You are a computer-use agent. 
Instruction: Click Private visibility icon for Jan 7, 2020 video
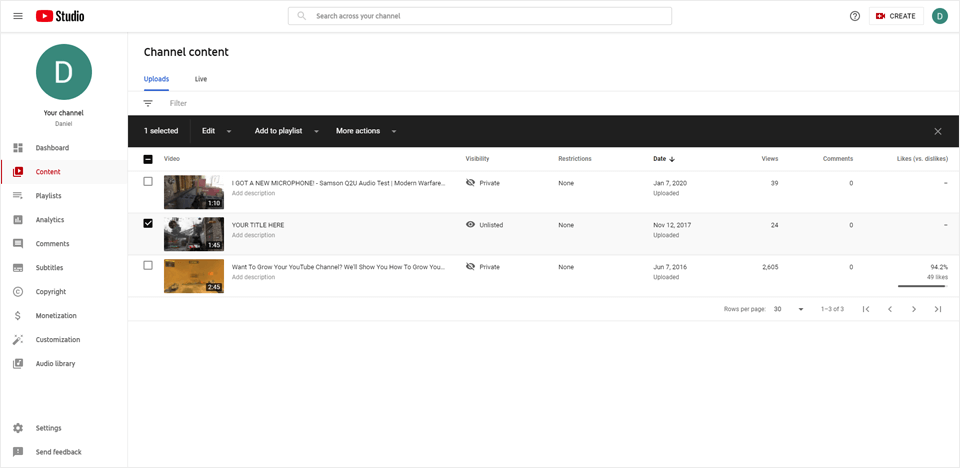[470, 183]
